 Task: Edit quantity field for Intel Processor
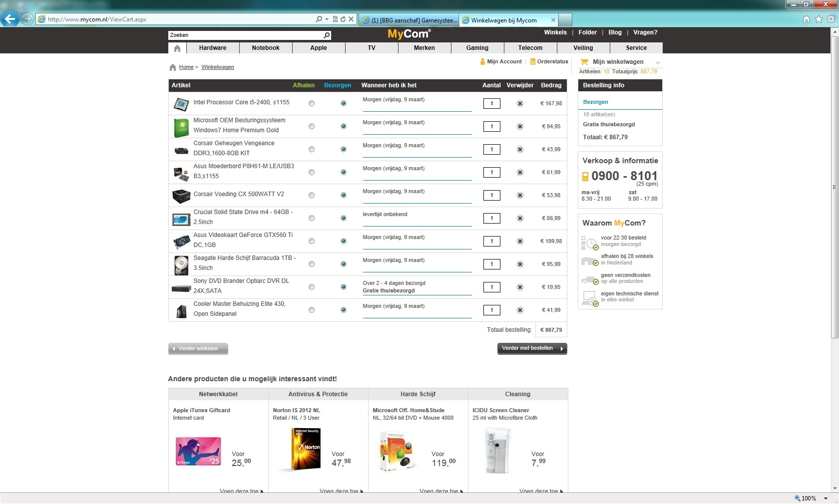[492, 104]
